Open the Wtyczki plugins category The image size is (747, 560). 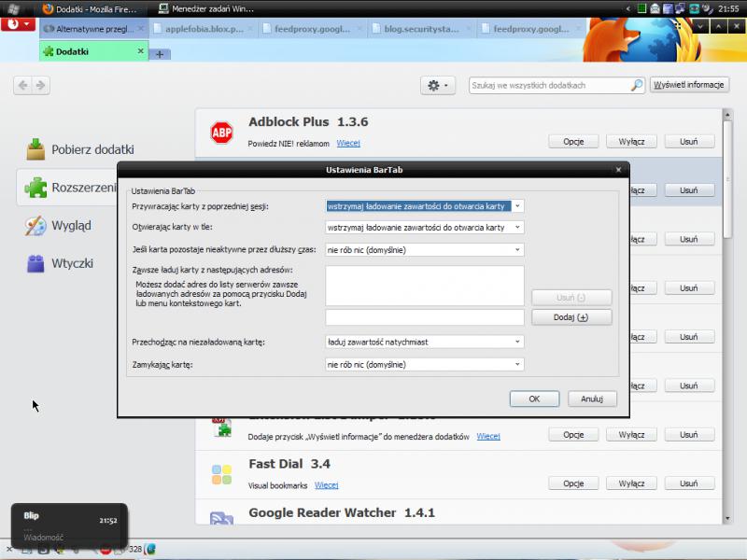coord(61,263)
